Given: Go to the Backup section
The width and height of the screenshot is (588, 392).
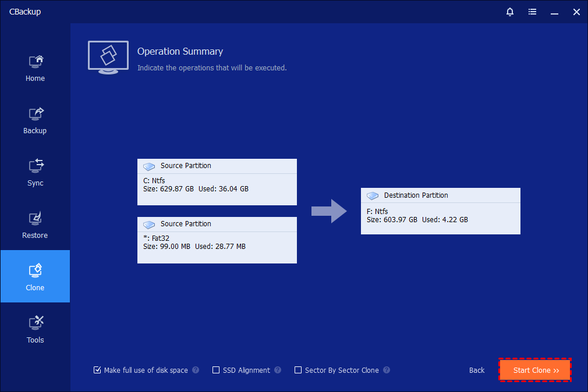Looking at the screenshot, I should coord(35,120).
